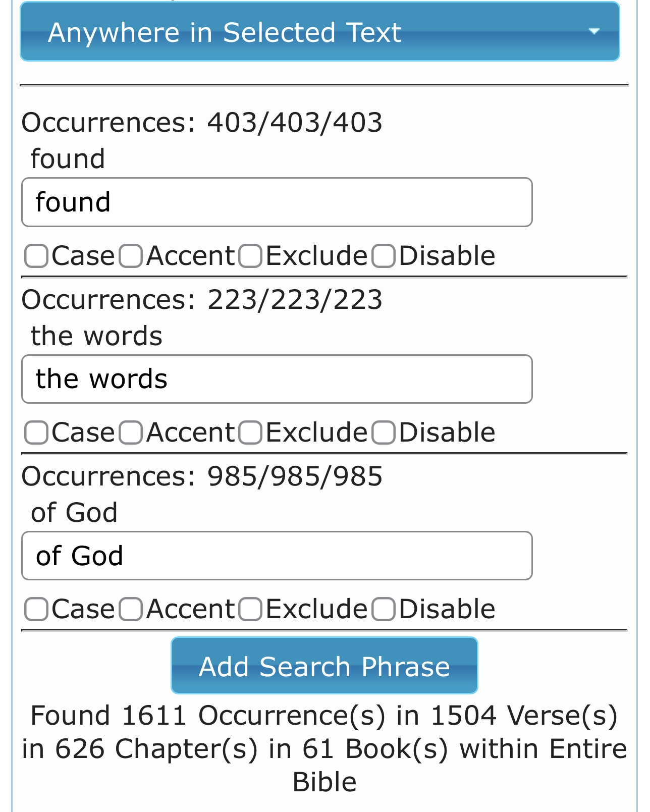Click the 'the words' search input field
The width and height of the screenshot is (650, 812).
click(x=277, y=379)
